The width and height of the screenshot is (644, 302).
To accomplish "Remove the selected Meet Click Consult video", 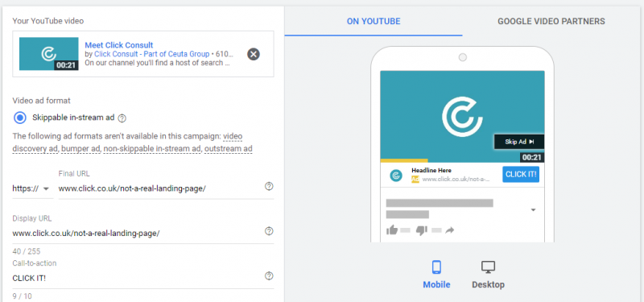I will (x=254, y=54).
